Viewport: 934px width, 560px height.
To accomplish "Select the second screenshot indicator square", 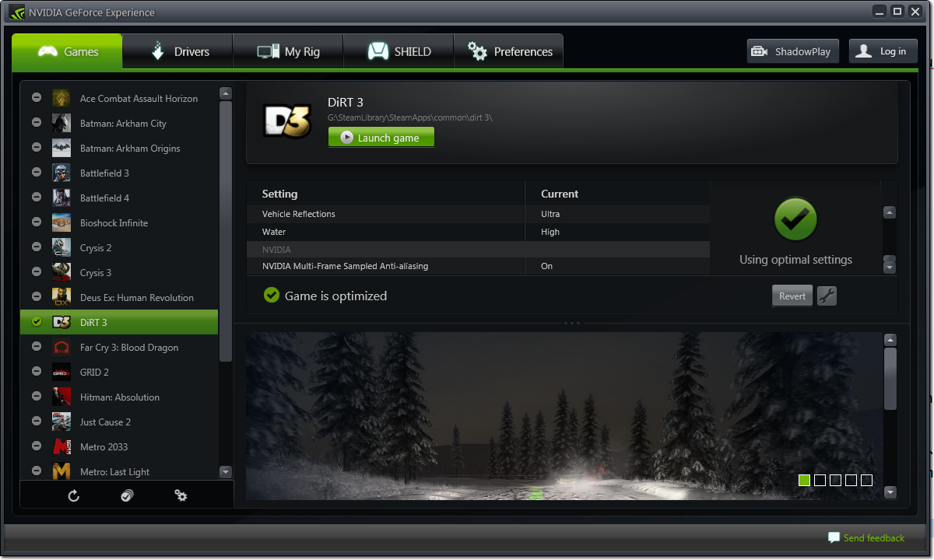I will coord(820,480).
